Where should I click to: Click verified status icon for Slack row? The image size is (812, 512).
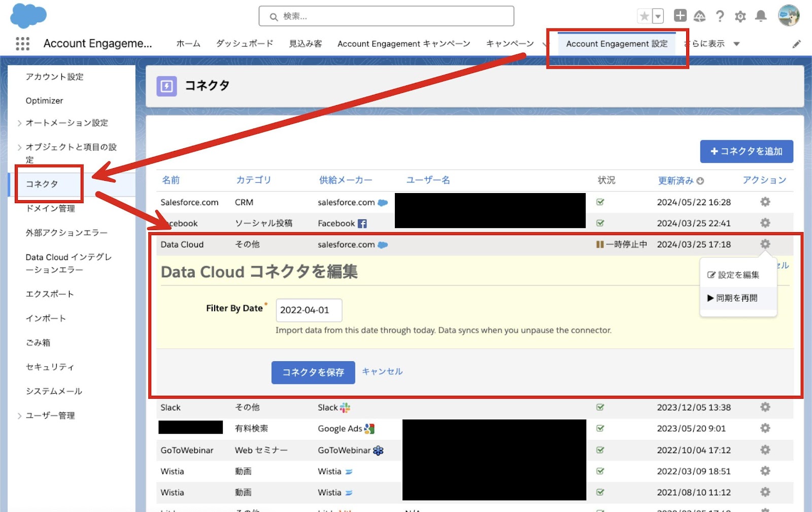click(600, 407)
